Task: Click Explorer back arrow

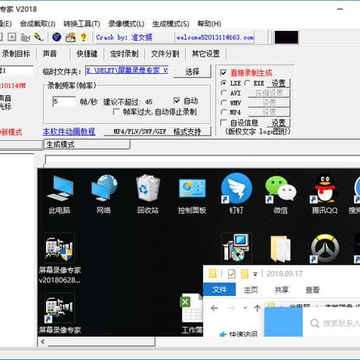Action: click(x=214, y=308)
